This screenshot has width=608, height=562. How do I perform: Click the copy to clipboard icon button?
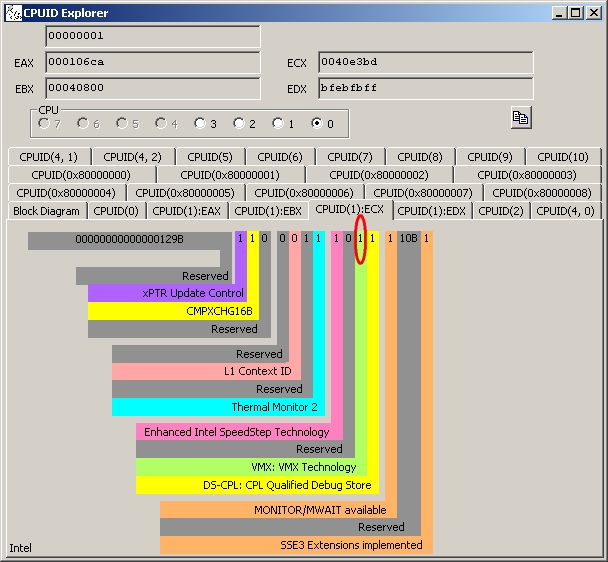521,118
